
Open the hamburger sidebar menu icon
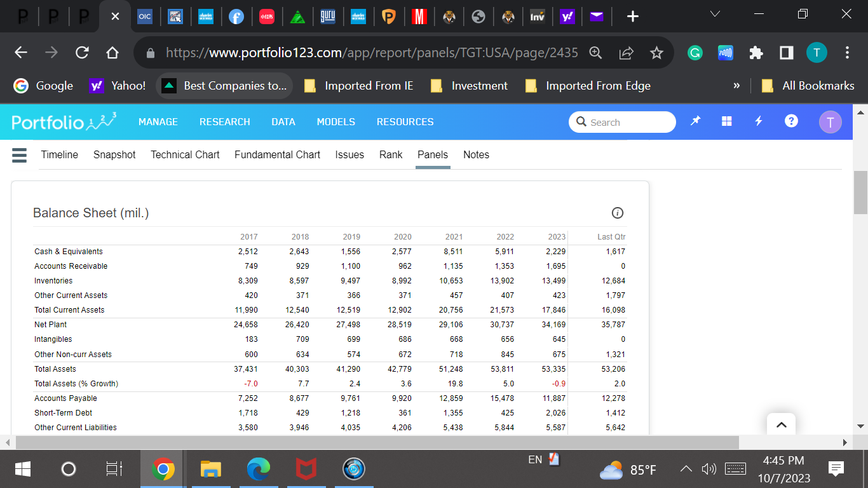coord(20,155)
